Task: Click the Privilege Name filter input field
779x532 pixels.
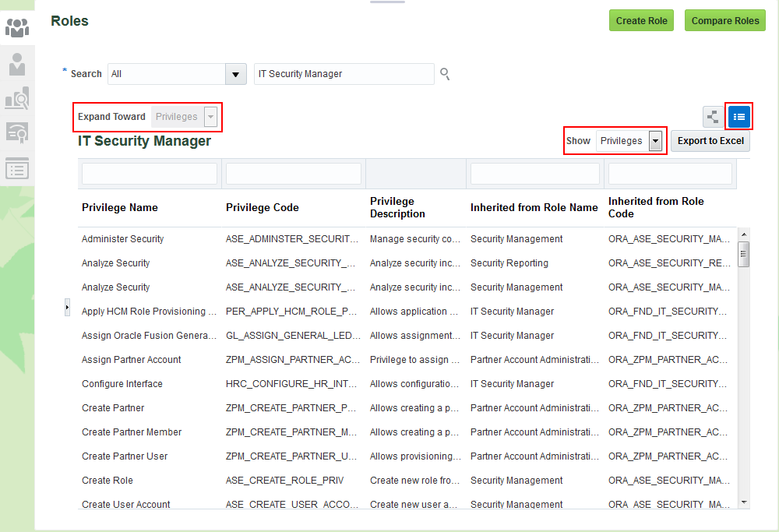Action: (x=149, y=173)
